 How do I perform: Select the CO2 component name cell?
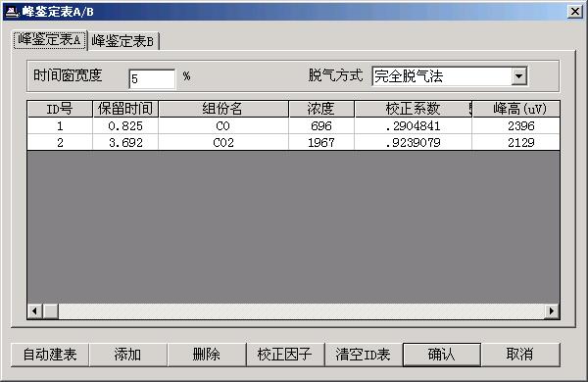[223, 142]
